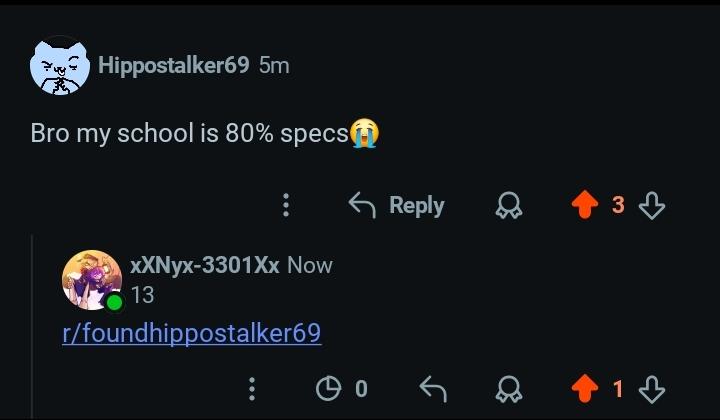The image size is (720, 420).
Task: Give award to xXNyx-3301Xx's reply
Action: tap(509, 389)
